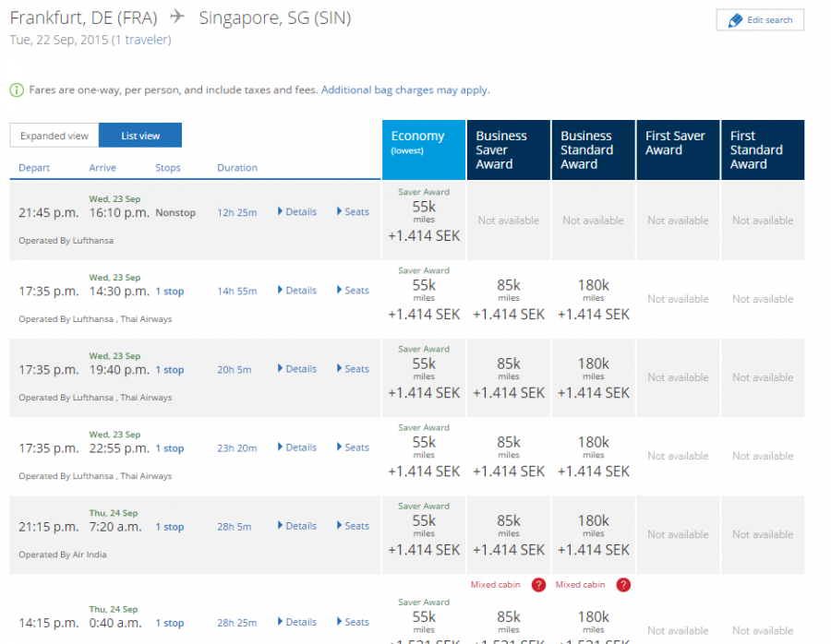This screenshot has width=831, height=644.
Task: Open Details for the flight arriving 19:40
Action: [297, 369]
